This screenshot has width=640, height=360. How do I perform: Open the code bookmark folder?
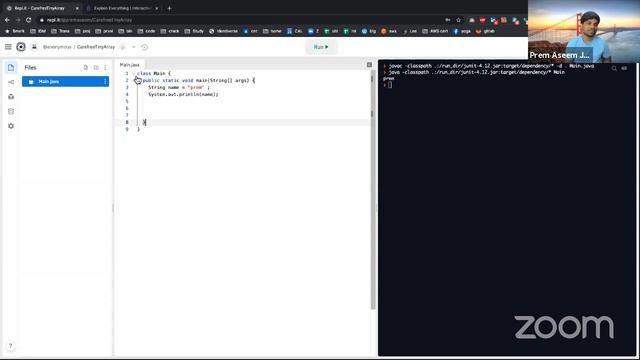[x=147, y=31]
